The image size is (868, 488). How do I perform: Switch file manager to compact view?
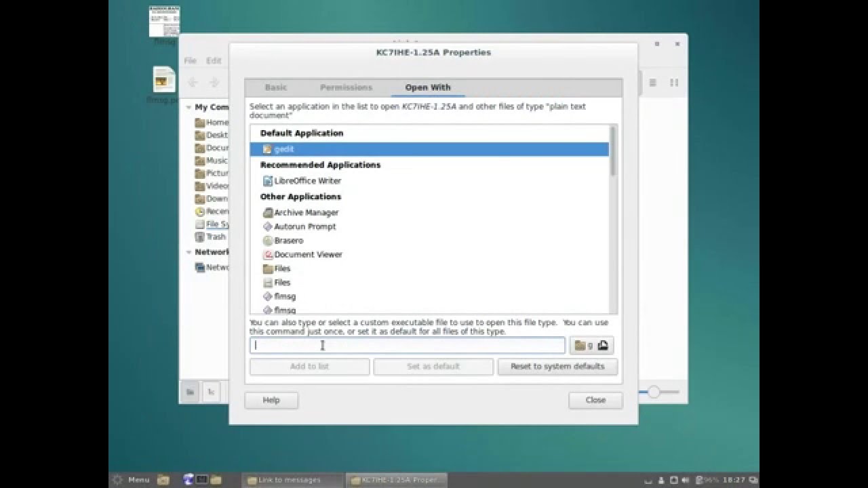coord(674,83)
